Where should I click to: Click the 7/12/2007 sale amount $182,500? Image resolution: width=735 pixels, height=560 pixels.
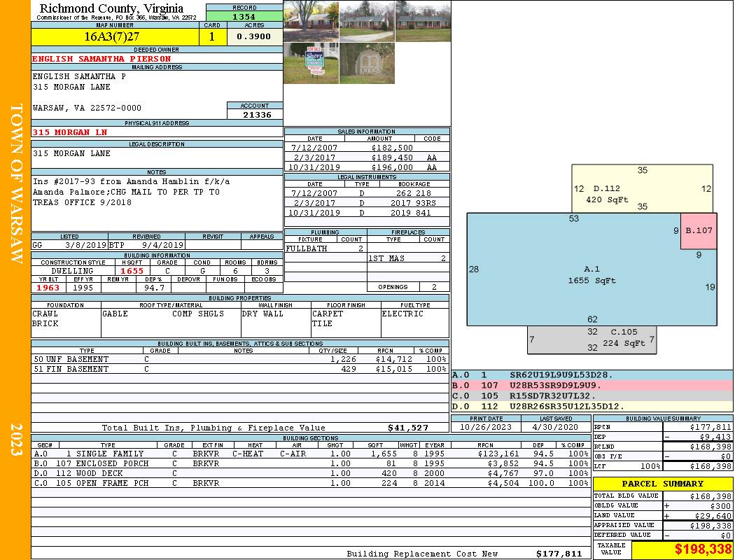392,148
